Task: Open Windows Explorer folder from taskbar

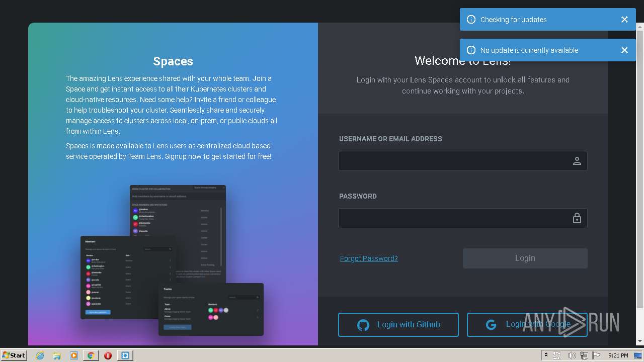Action: tap(57, 355)
